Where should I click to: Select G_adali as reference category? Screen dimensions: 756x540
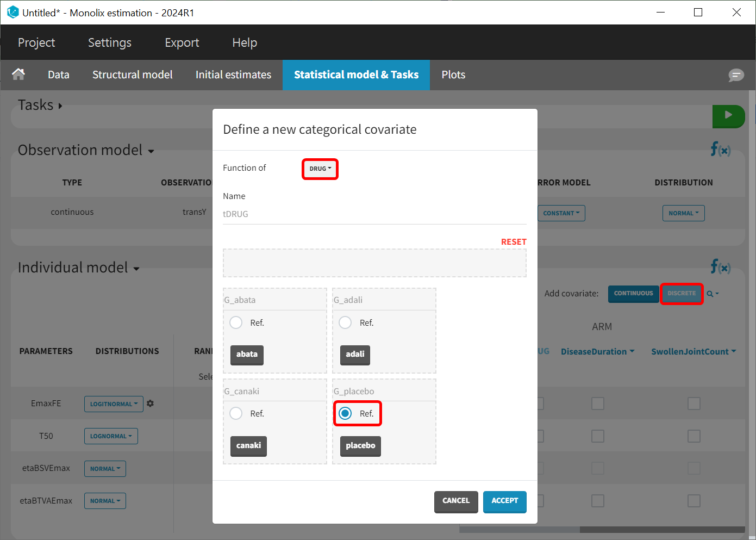tap(345, 322)
